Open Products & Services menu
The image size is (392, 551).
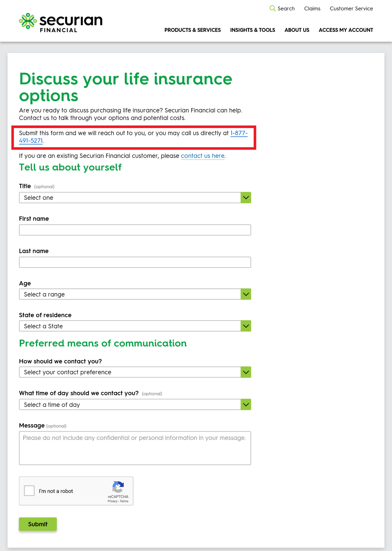(x=193, y=30)
